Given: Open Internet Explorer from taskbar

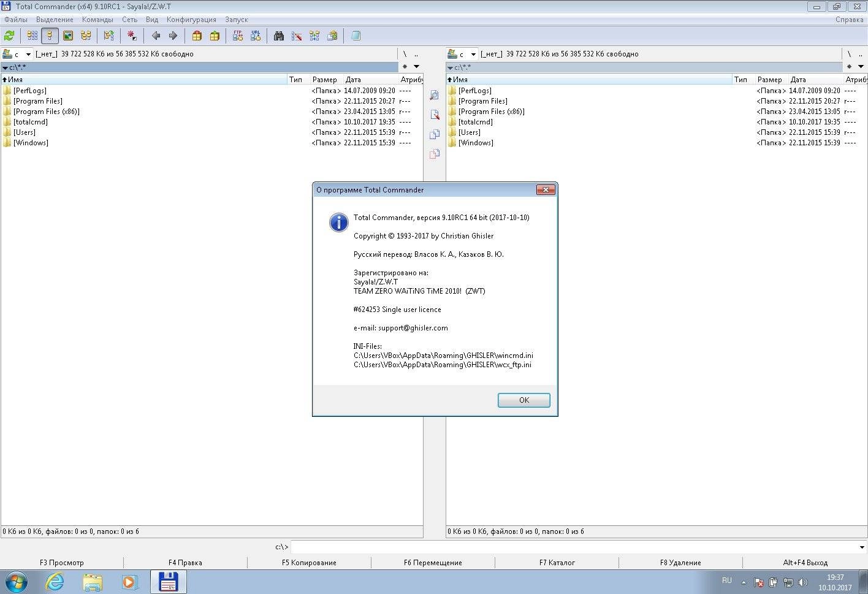Looking at the screenshot, I should coord(55,582).
